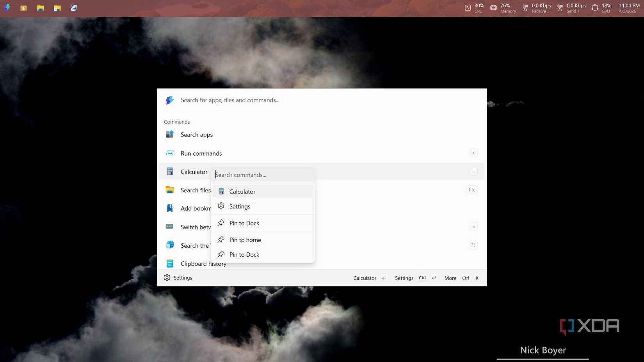Select the Run commands row
The image size is (644, 362).
coord(322,153)
